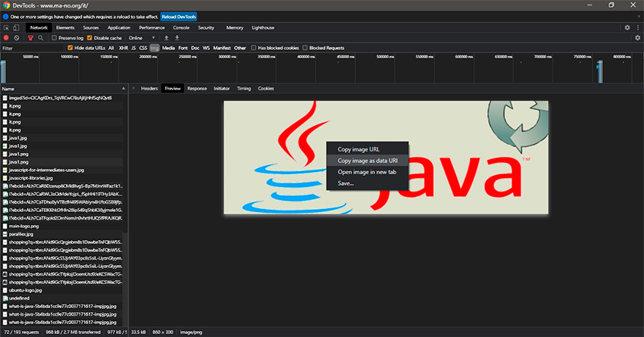Filter requests by Media type
This screenshot has width=644, height=337.
pyautogui.click(x=168, y=48)
